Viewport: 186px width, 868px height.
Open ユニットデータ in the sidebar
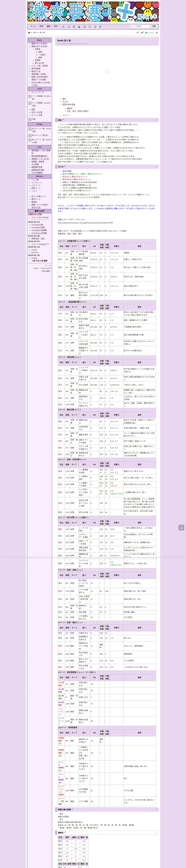click(38, 92)
